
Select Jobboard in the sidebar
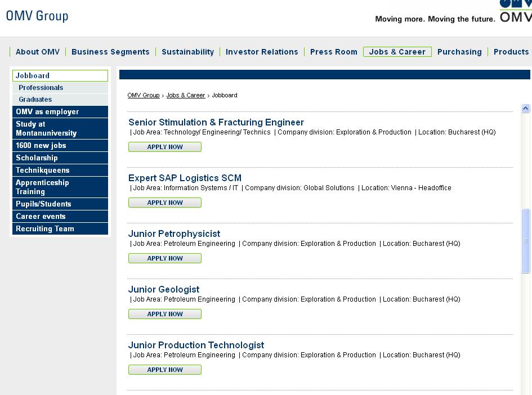click(60, 75)
